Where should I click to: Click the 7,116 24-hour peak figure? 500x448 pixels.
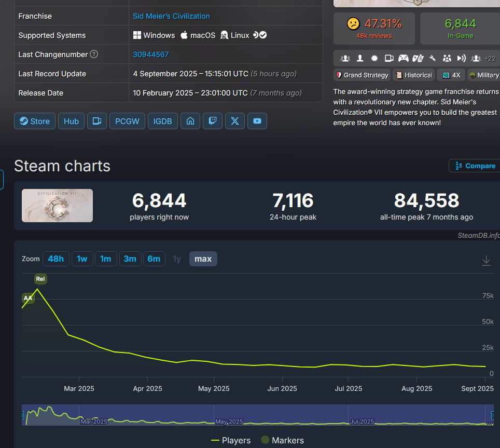click(293, 201)
